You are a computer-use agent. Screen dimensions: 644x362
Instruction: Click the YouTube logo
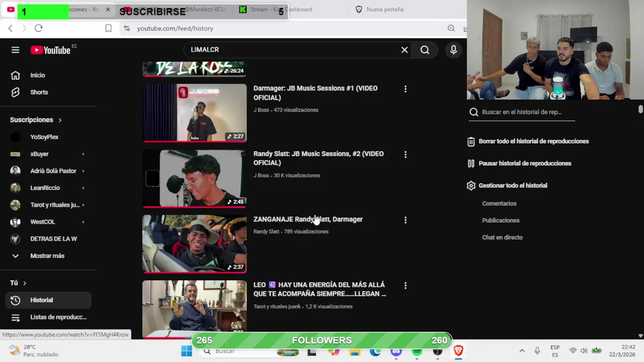point(50,50)
